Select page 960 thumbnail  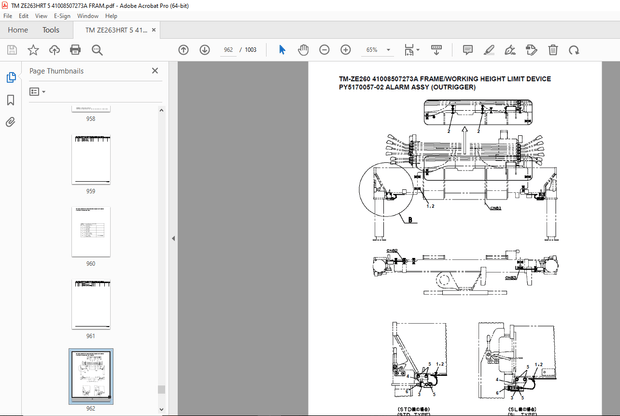(x=91, y=232)
